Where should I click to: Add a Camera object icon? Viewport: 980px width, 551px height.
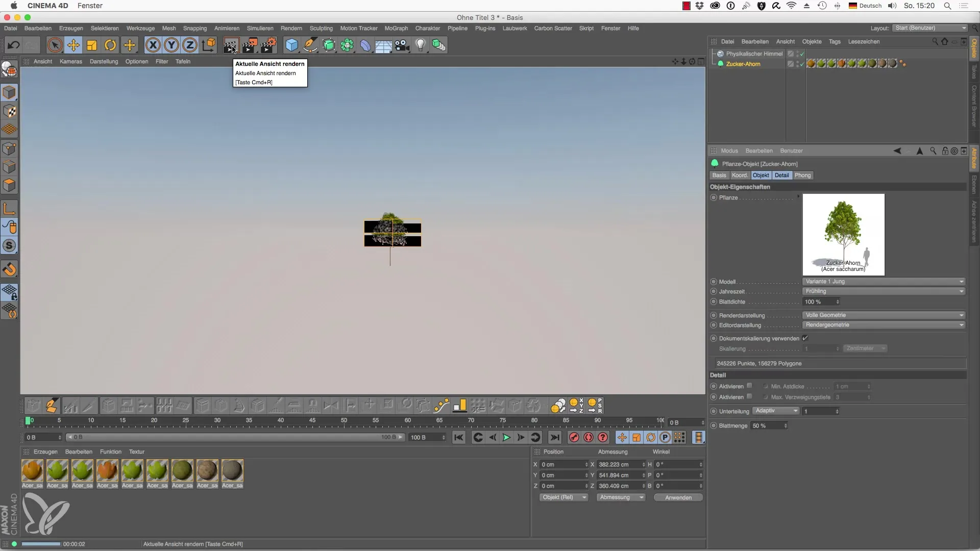(402, 45)
